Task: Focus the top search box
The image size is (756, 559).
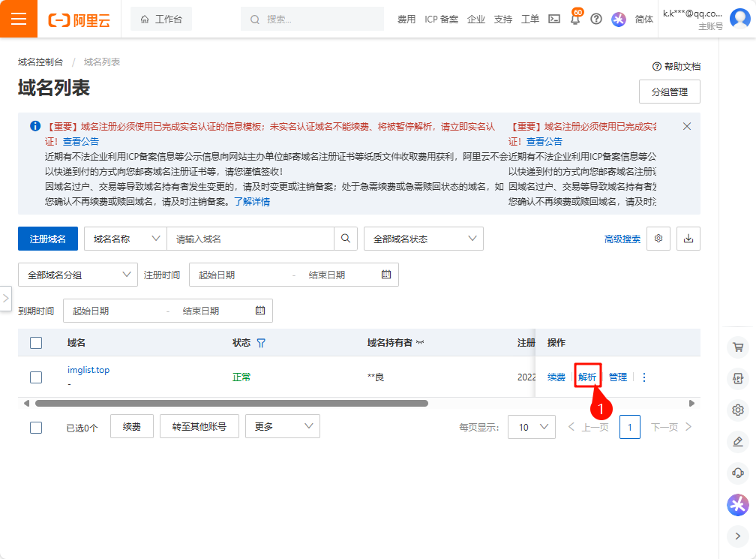Action: click(313, 20)
